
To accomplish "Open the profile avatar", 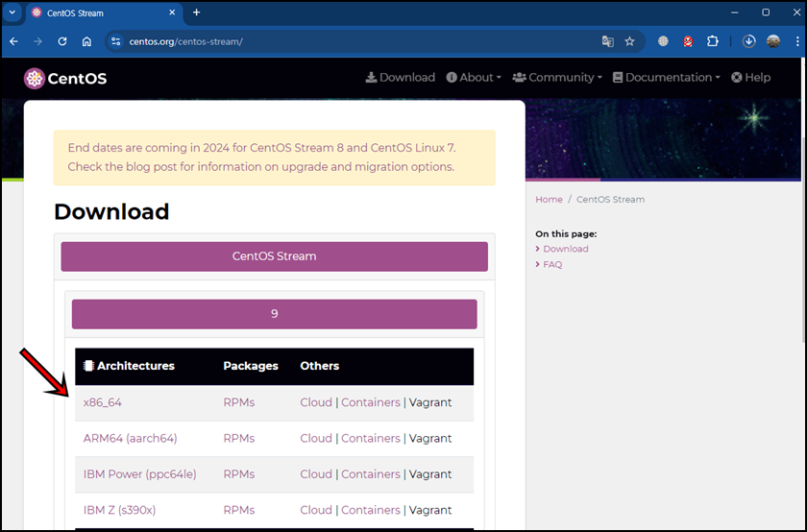I will (773, 41).
